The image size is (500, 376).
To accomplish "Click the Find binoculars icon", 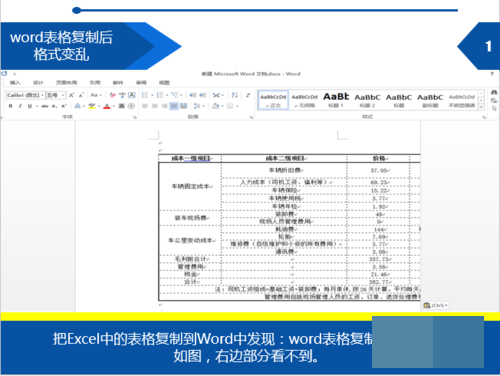I will 494,92.
